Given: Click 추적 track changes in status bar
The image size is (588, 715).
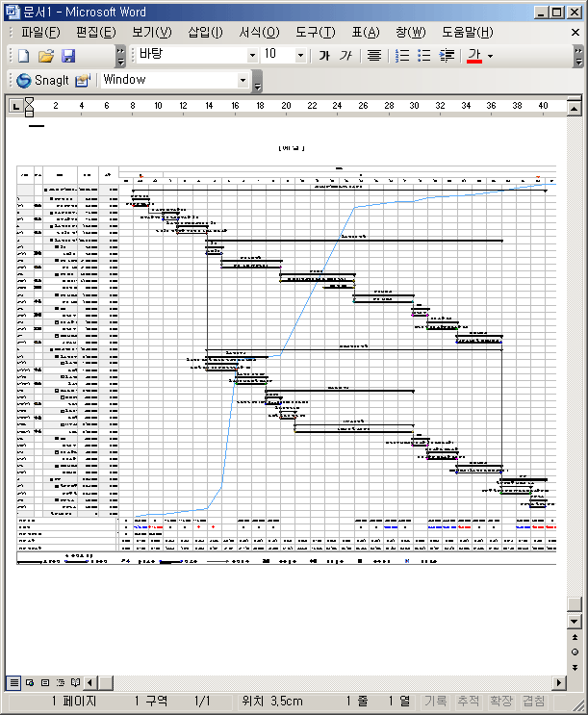Looking at the screenshot, I should click(469, 702).
